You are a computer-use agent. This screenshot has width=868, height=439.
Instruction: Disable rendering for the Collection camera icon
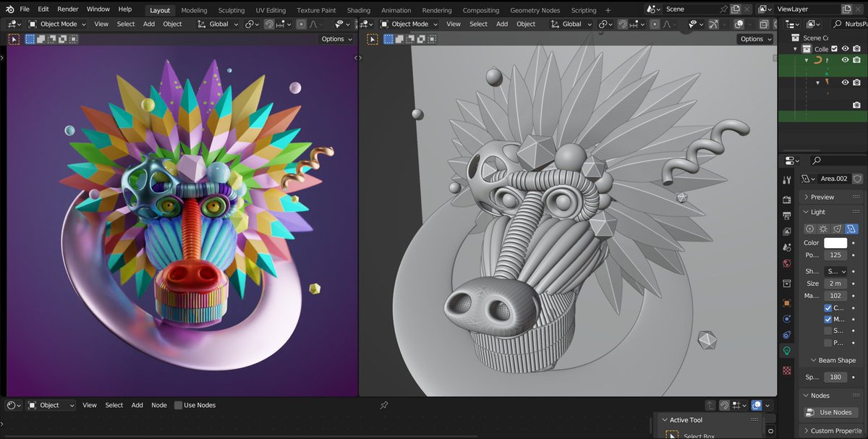(x=857, y=49)
